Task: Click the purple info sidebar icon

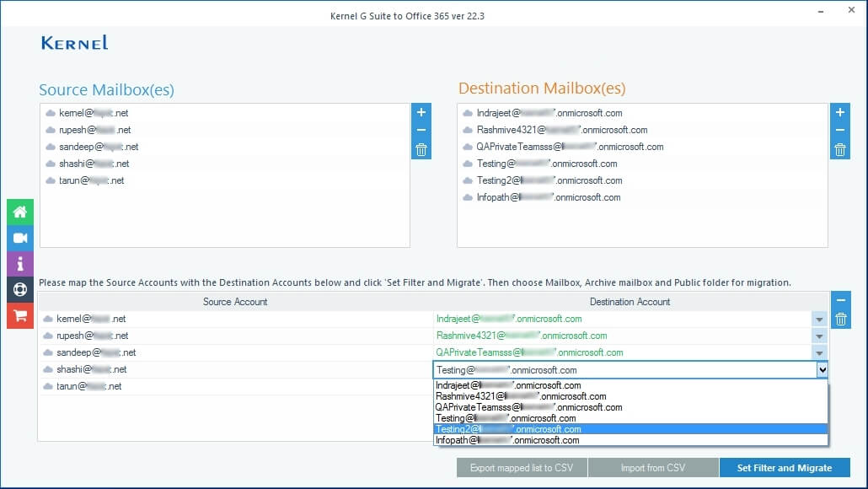Action: (20, 264)
